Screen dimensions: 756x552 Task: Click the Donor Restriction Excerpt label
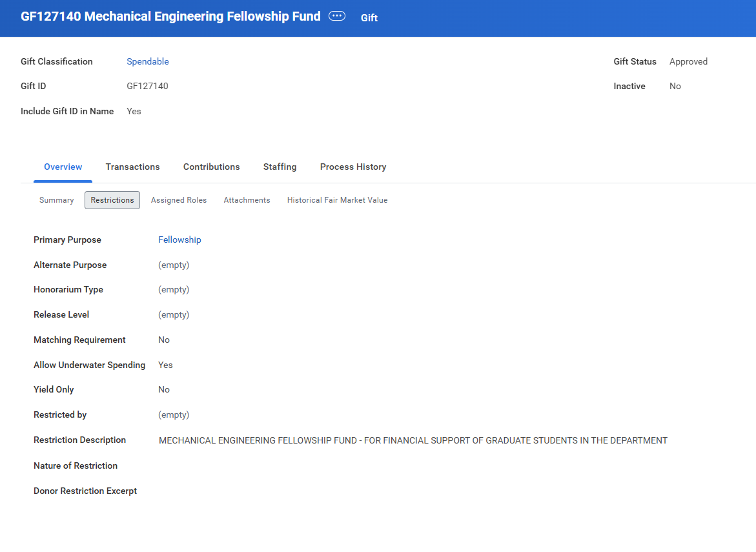(85, 491)
